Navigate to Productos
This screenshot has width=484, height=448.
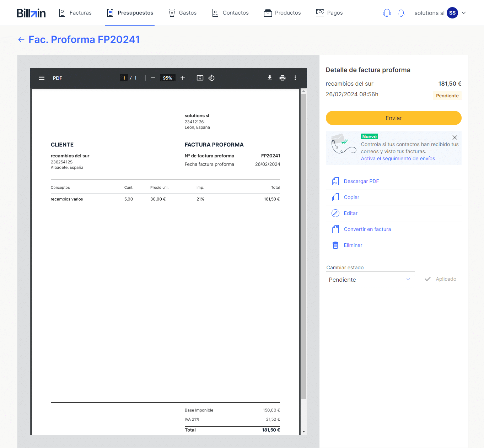pyautogui.click(x=282, y=13)
